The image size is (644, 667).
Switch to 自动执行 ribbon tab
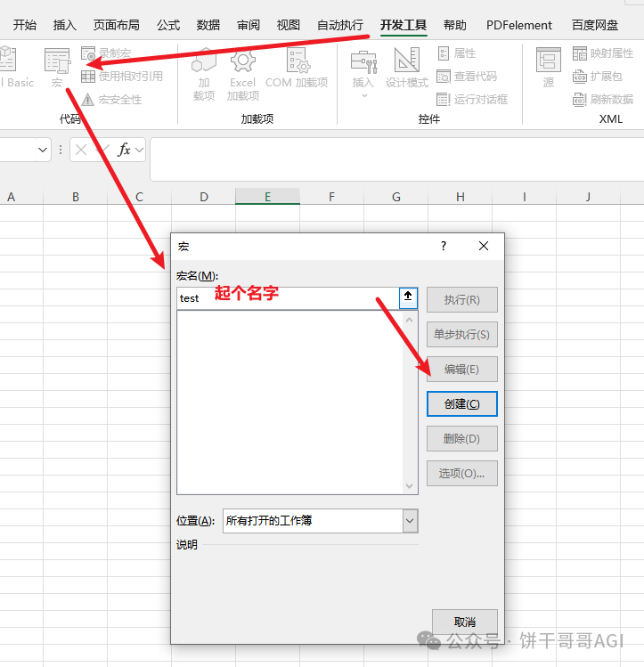(340, 25)
